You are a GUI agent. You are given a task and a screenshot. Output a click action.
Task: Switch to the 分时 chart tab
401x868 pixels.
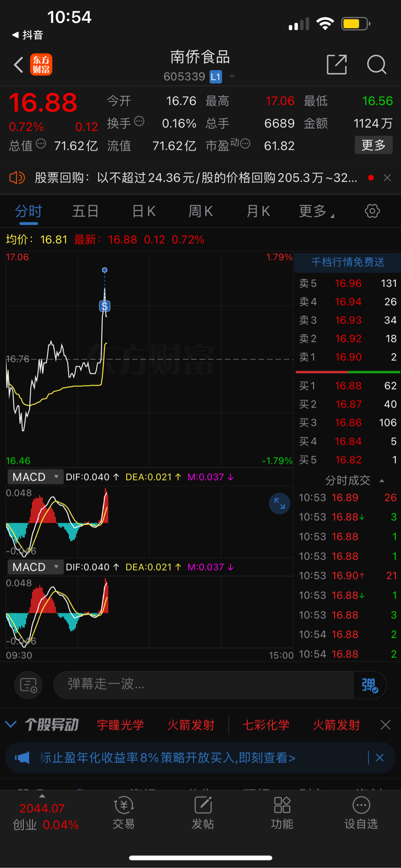tap(28, 212)
